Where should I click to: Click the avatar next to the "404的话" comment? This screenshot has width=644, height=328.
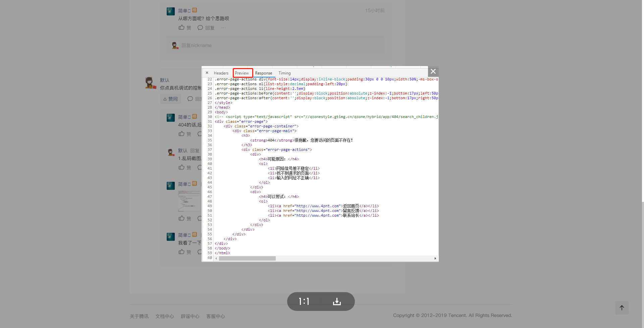coord(171,118)
